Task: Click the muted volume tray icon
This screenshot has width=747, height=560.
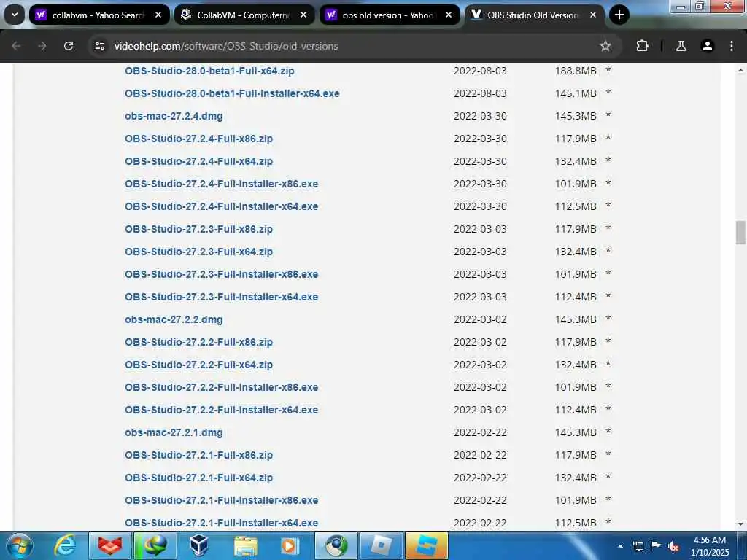Action: pos(673,546)
